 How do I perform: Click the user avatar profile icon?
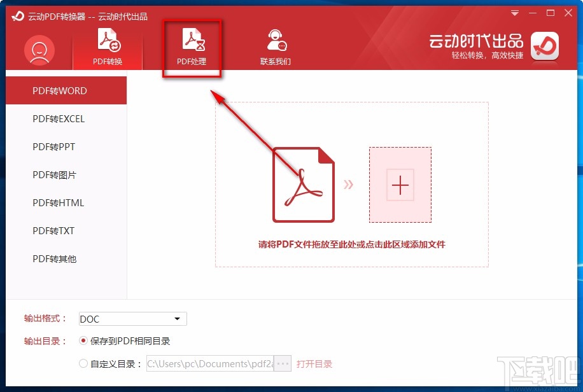click(x=39, y=50)
